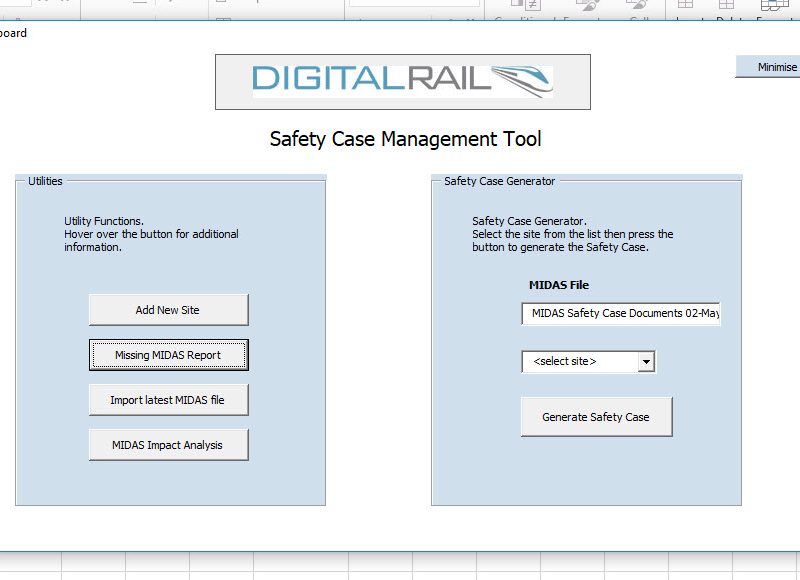Screen dimensions: 800x580
Task: Click 'Select the site from the list' text
Action: (572, 240)
